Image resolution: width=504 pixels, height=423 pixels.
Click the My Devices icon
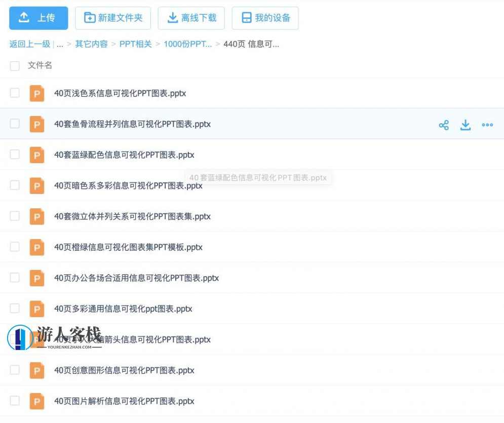pyautogui.click(x=246, y=17)
